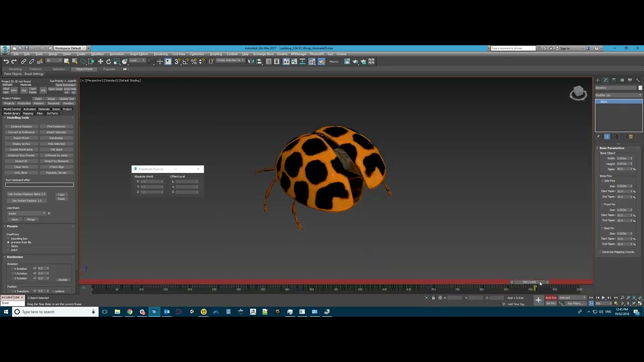Click the Run Command after input field
644x362 pixels.
coord(39,185)
